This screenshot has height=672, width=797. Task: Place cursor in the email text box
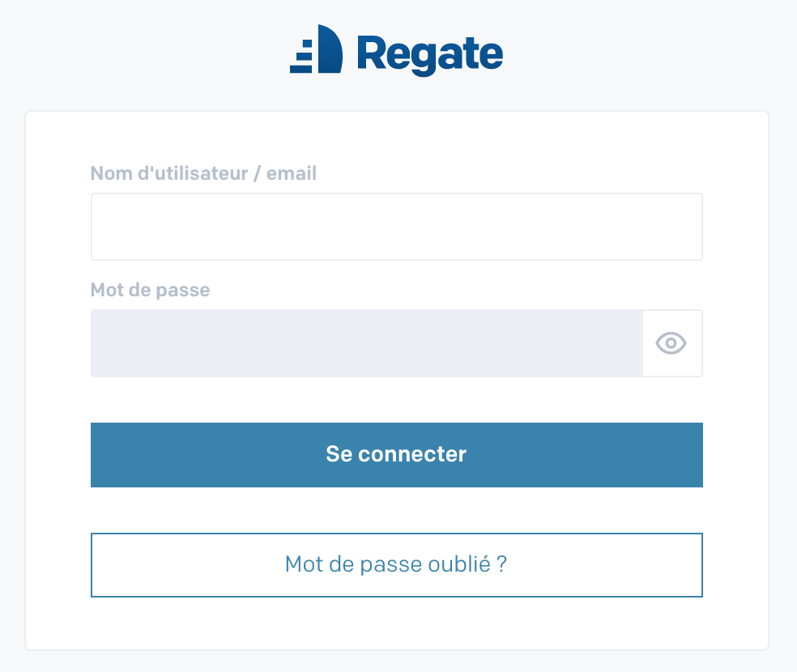pyautogui.click(x=396, y=227)
